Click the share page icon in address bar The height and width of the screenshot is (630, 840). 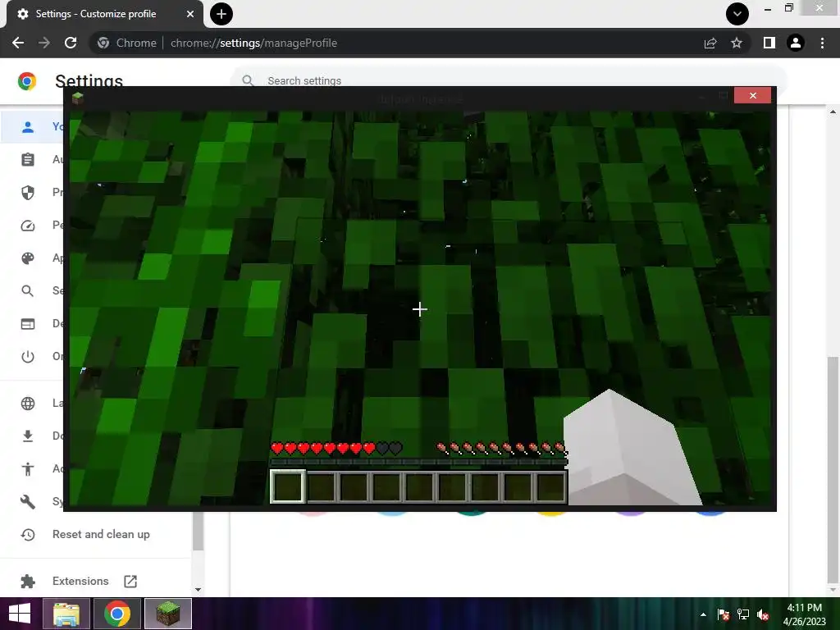(x=710, y=43)
